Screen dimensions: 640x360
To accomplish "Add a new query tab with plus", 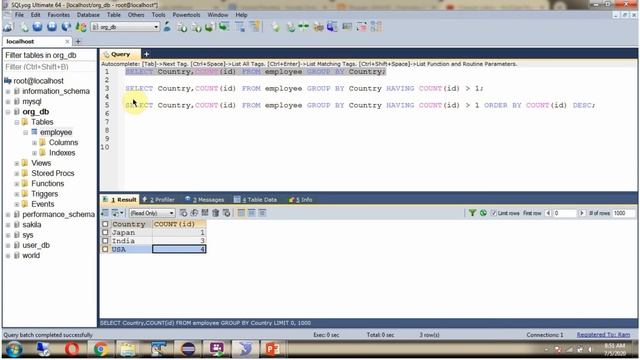I will pos(147,54).
